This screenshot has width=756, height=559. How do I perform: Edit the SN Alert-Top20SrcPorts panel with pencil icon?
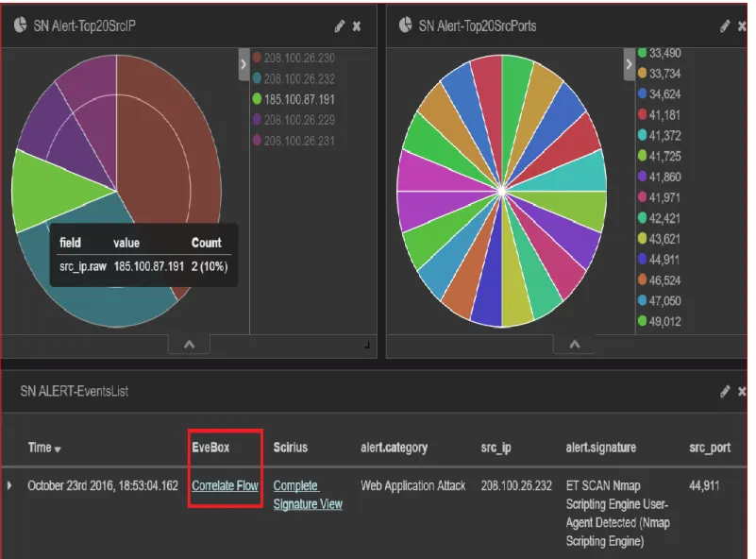click(x=725, y=26)
